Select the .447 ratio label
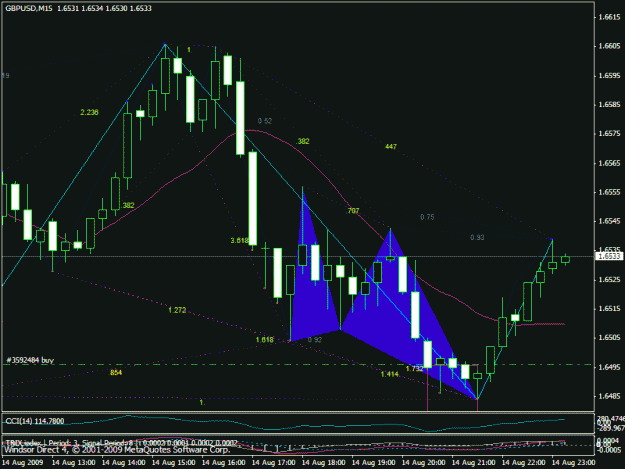Image resolution: width=625 pixels, height=469 pixels. click(x=391, y=147)
